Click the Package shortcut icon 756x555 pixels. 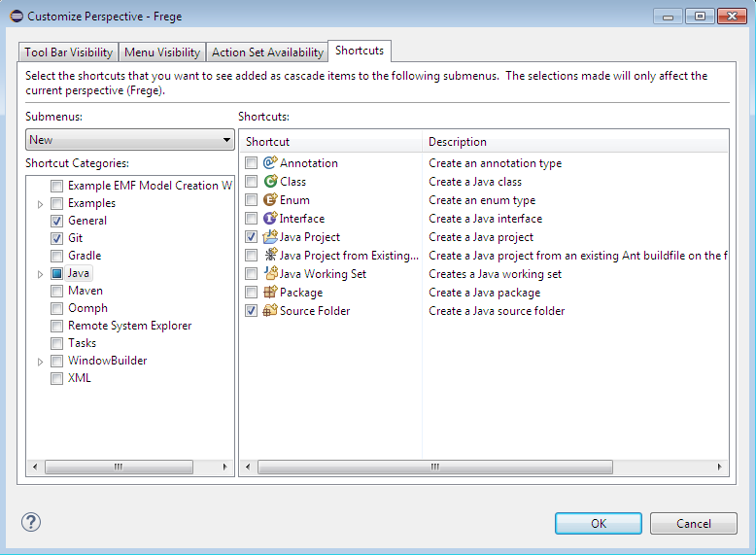click(x=270, y=293)
